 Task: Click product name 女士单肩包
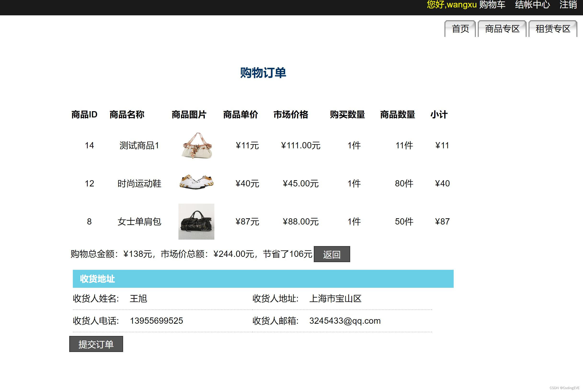[x=139, y=221]
